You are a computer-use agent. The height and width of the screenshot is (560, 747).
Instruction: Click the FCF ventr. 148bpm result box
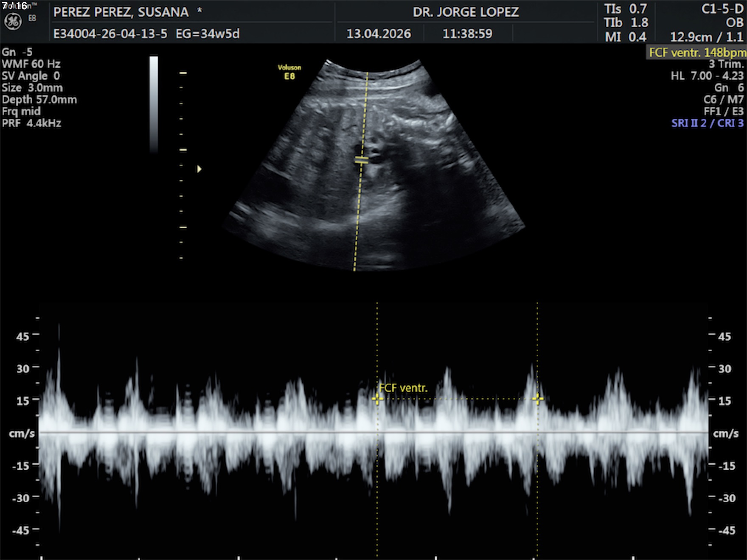pos(696,53)
